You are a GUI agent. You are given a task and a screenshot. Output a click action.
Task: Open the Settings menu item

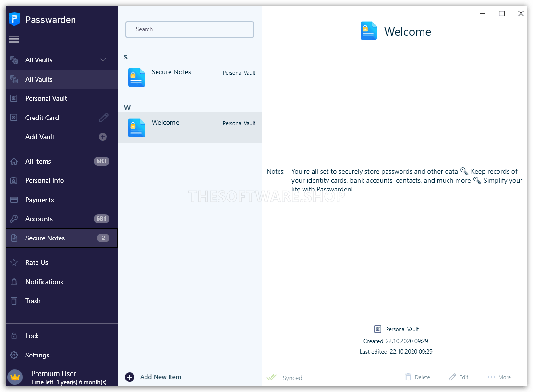pyautogui.click(x=39, y=355)
